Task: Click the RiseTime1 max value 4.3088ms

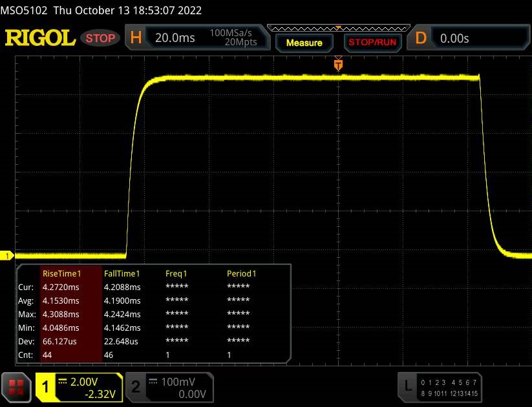Action: pos(61,315)
